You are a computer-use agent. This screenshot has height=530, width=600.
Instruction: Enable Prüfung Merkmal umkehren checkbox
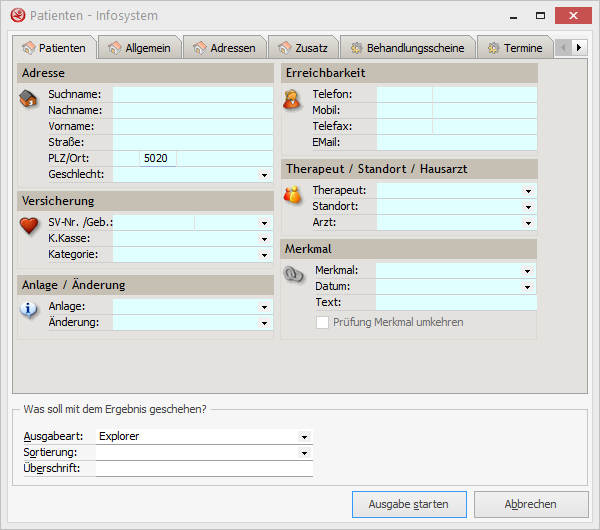(323, 322)
